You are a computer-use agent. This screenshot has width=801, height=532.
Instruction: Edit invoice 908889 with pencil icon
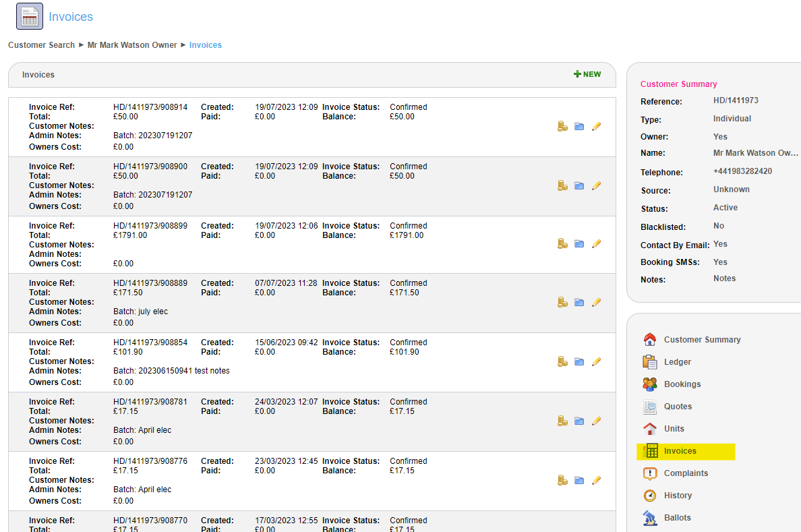point(596,302)
